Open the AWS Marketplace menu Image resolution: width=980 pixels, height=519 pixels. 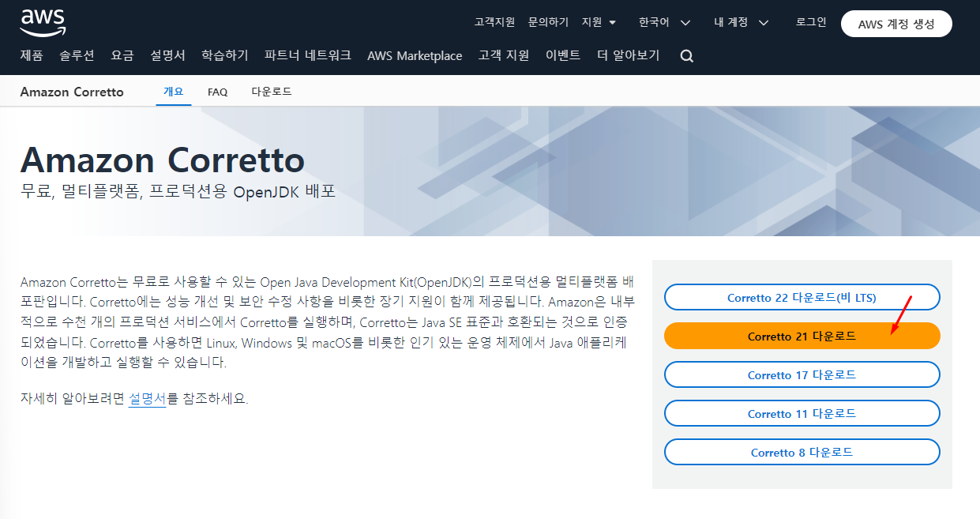tap(415, 56)
